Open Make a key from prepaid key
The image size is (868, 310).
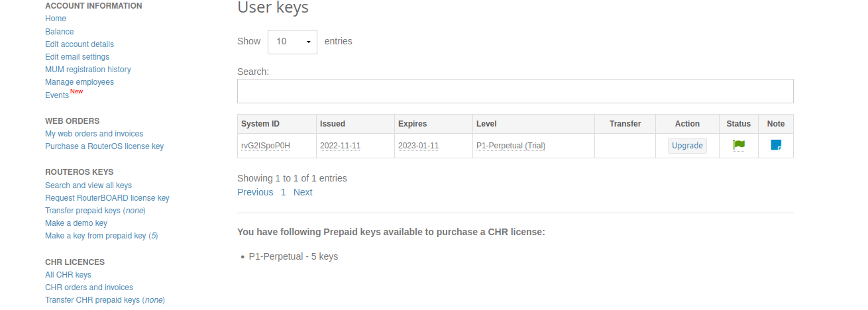point(101,236)
